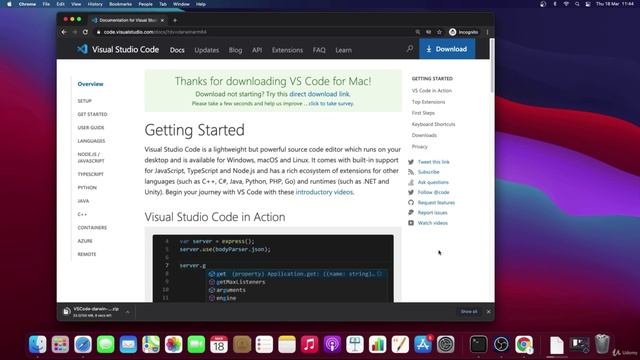Click the address bar URL field
This screenshot has height=360, width=640.
tap(253, 32)
